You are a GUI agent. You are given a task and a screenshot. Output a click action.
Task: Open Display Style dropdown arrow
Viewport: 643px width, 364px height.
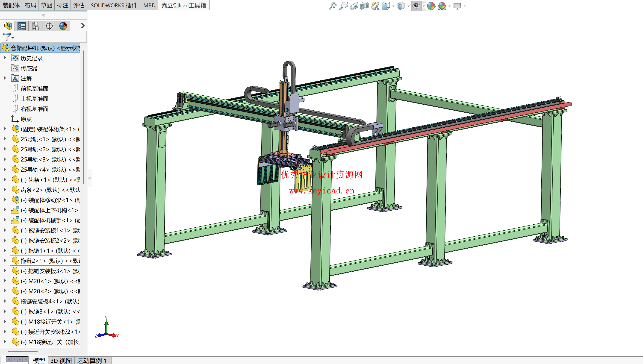pyautogui.click(x=408, y=6)
